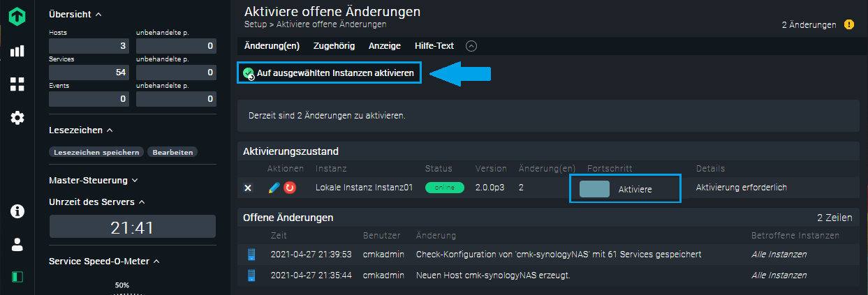Click the yellow warning icon beside 2 Änderungen
Screen dimensions: 868x295
click(848, 24)
